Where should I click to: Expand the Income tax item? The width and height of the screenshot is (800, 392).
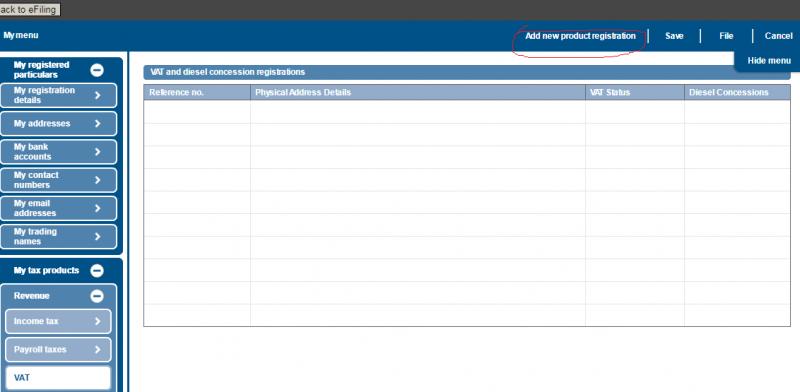coord(59,322)
